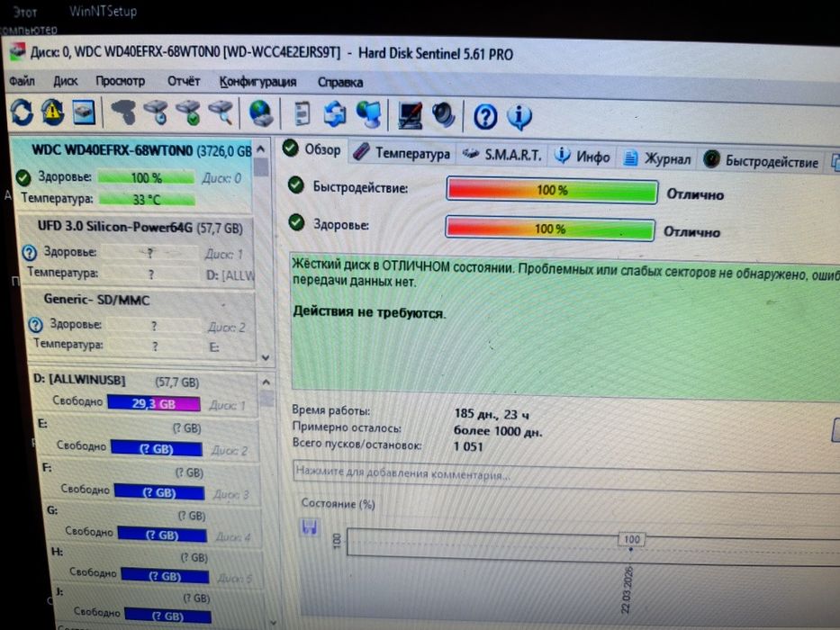Click the floppy save icon near Состояние graph
Image resolution: width=840 pixels, height=630 pixels.
(x=310, y=527)
